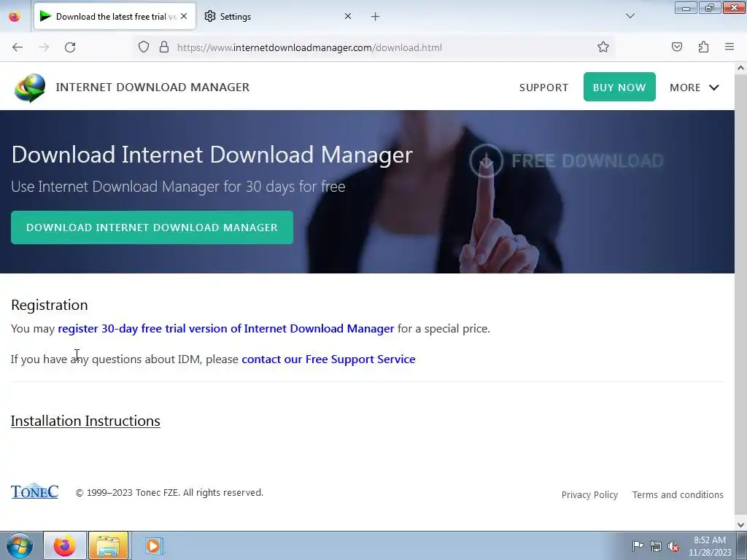Click DOWNLOAD INTERNET DOWNLOAD MANAGER button
This screenshot has height=560, width=747.
point(152,227)
